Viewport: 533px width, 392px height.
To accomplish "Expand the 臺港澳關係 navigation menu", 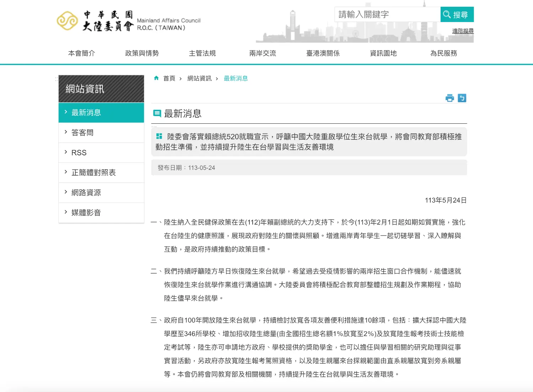I will click(323, 53).
